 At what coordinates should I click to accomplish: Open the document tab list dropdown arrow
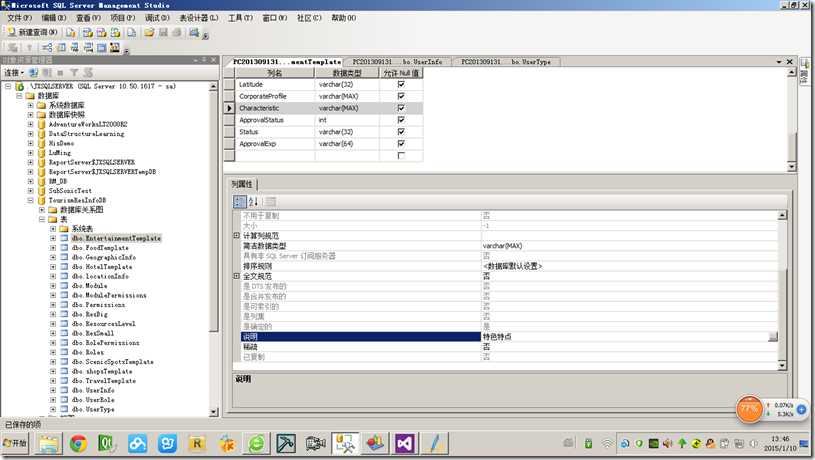click(779, 61)
